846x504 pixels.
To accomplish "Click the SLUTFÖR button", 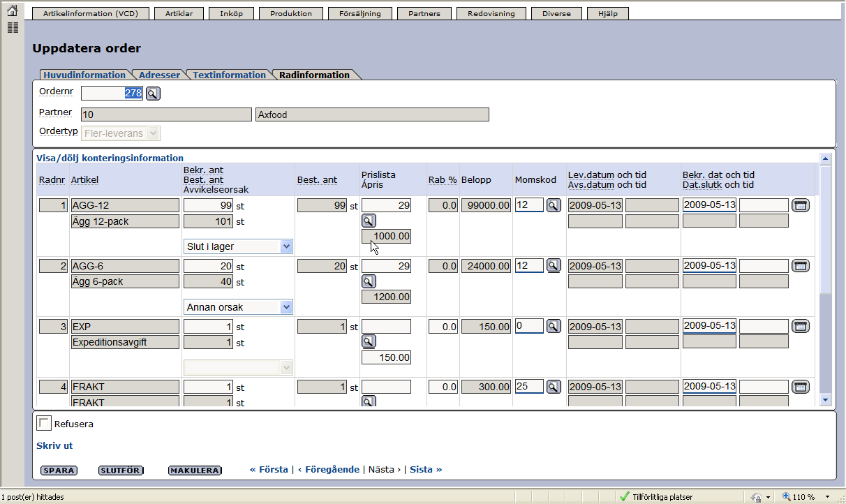I will (121, 470).
